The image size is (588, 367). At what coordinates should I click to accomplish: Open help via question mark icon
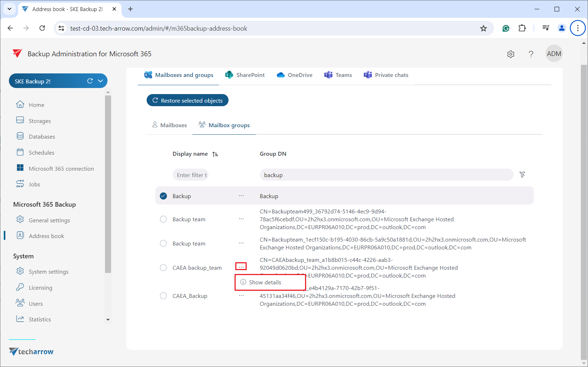click(x=531, y=54)
